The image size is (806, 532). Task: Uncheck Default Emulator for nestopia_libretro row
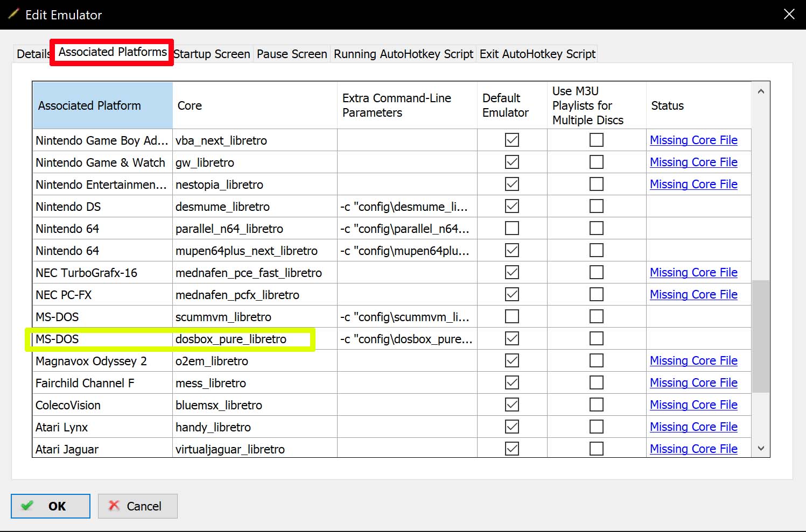click(x=512, y=184)
